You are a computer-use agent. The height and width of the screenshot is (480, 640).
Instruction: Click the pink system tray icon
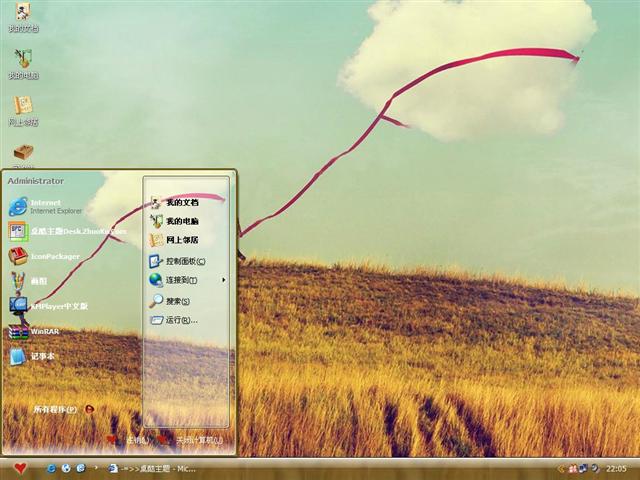pyautogui.click(x=573, y=469)
